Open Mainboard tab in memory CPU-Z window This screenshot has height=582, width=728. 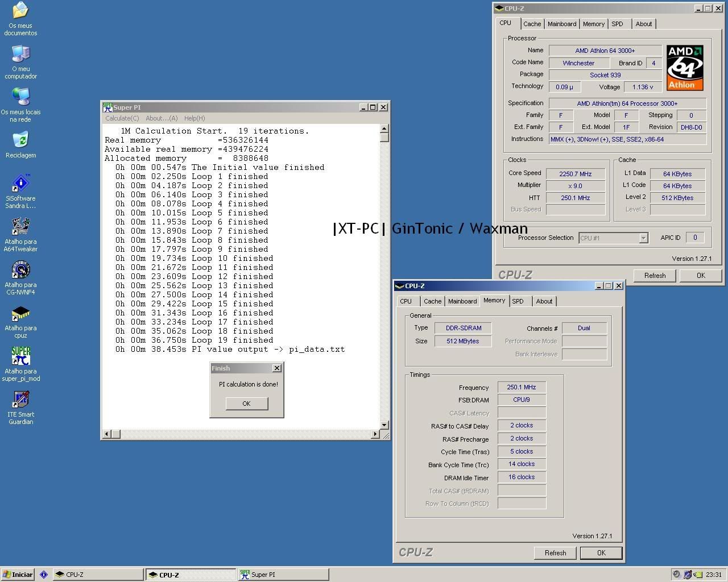pos(462,301)
